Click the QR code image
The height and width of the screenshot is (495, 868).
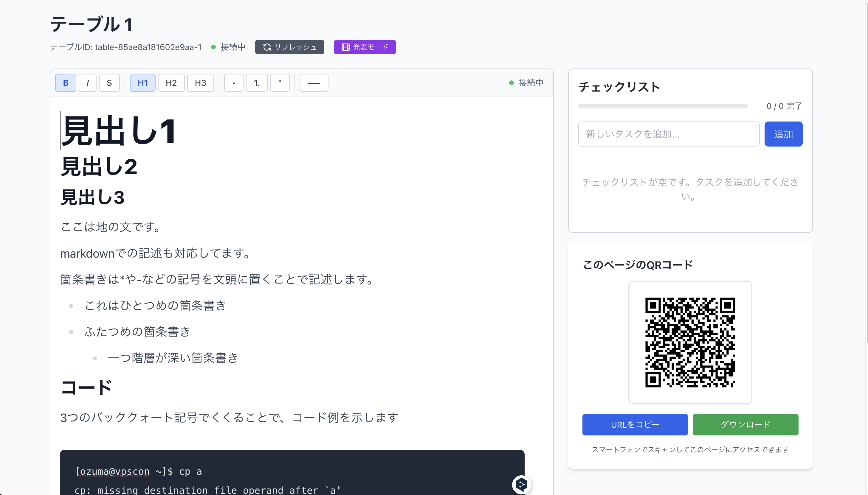690,342
